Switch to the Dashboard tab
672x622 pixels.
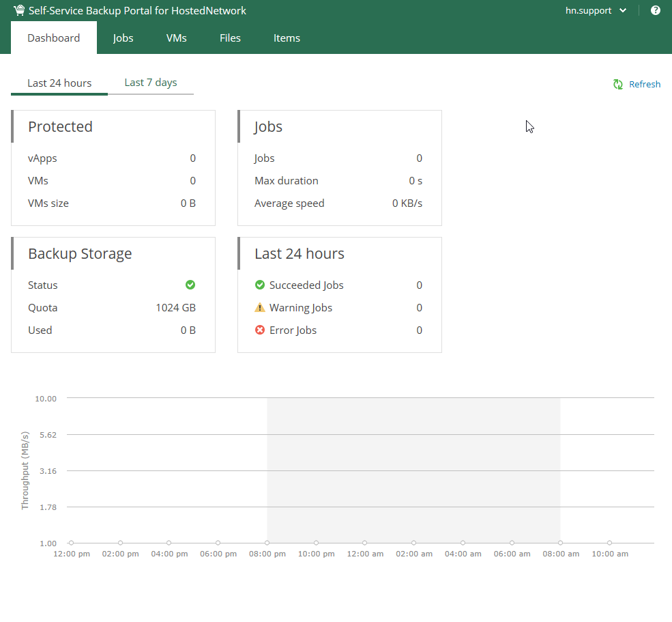(x=54, y=38)
